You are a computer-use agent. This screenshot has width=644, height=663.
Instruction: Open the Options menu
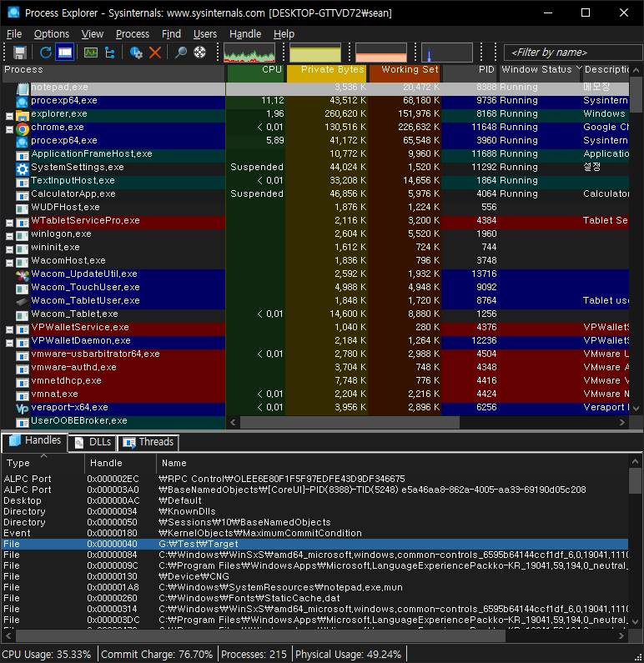tap(52, 34)
